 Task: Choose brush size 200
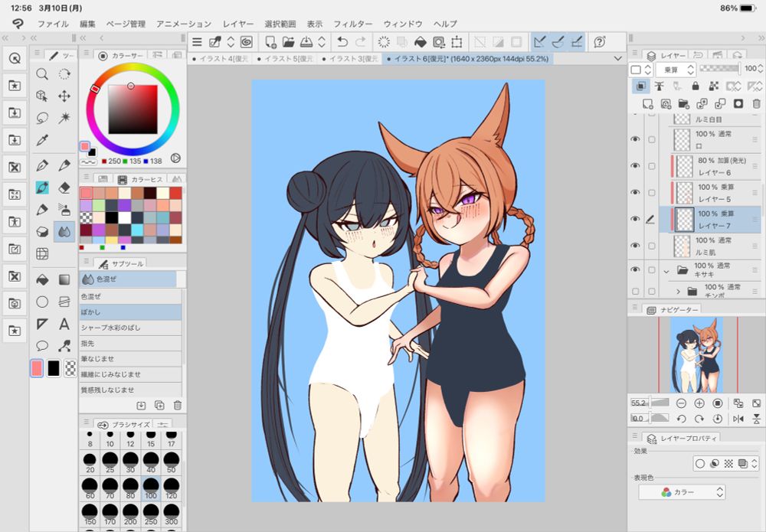(x=130, y=514)
